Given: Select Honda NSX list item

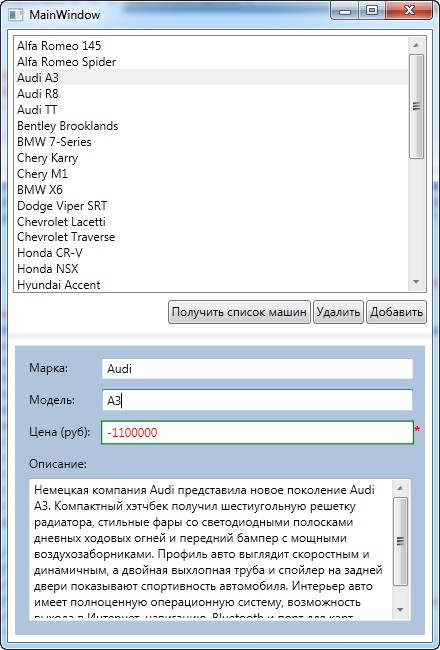Looking at the screenshot, I should click(211, 269).
